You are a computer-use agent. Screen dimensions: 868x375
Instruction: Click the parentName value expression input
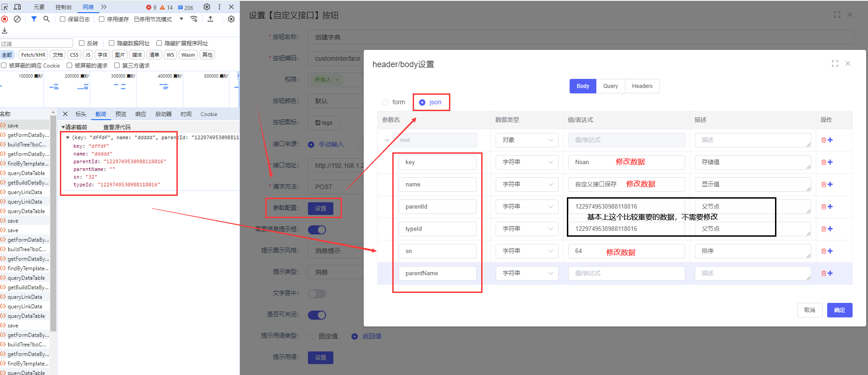pos(626,273)
